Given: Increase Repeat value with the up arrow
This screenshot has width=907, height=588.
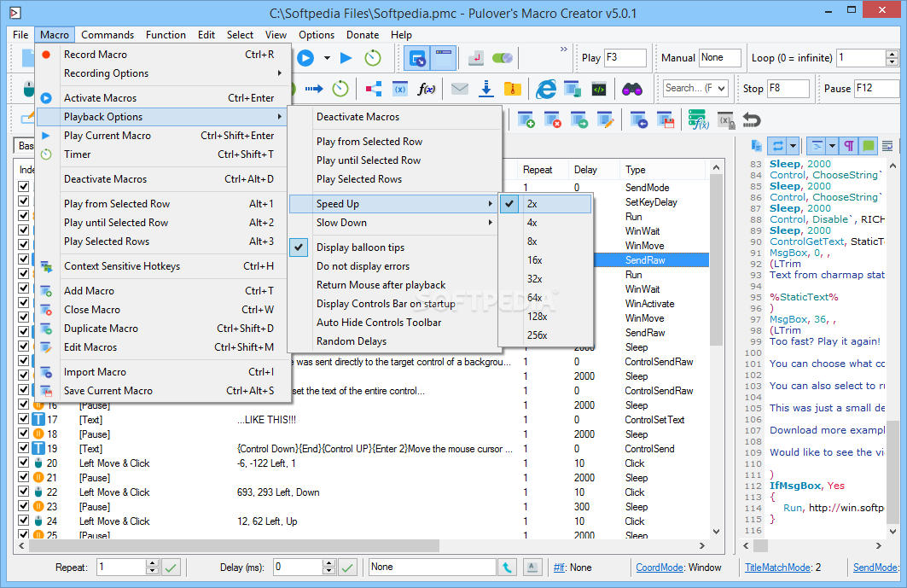Looking at the screenshot, I should [152, 563].
